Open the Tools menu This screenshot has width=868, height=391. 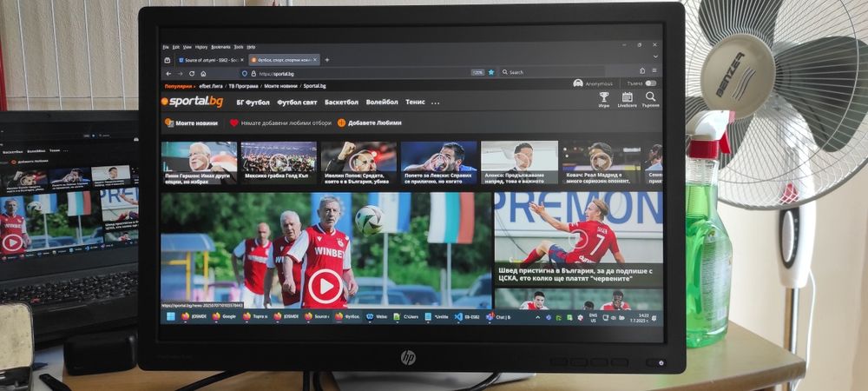(x=239, y=47)
